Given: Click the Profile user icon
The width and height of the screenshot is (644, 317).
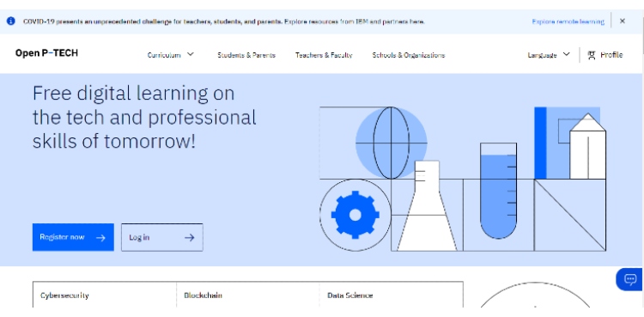Looking at the screenshot, I should (592, 55).
